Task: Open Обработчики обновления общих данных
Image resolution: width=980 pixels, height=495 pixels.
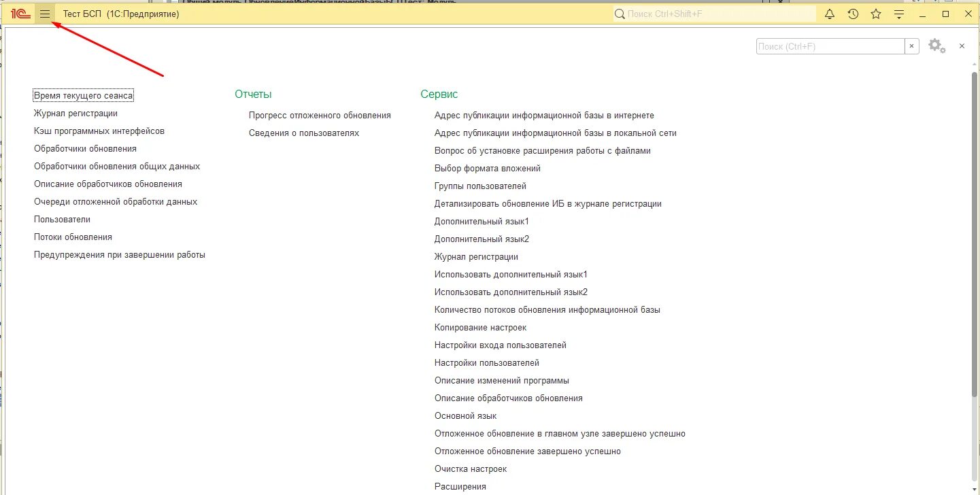Action: pyautogui.click(x=117, y=167)
